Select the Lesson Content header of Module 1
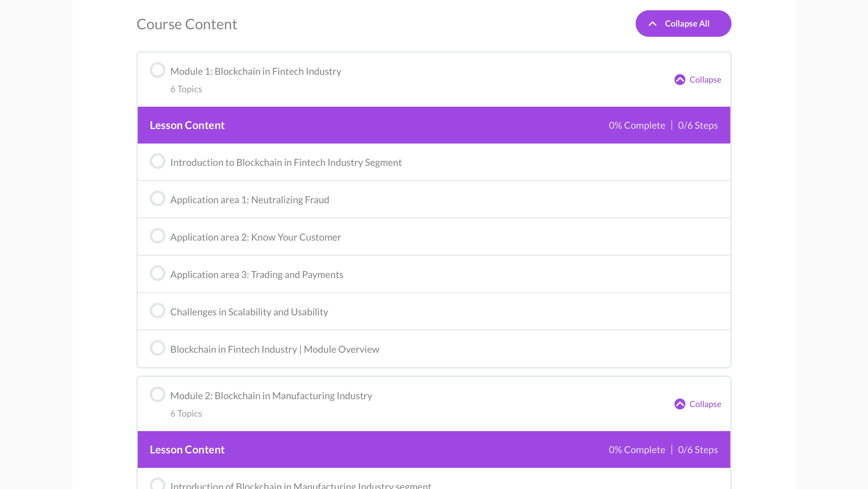868x489 pixels. 187,125
